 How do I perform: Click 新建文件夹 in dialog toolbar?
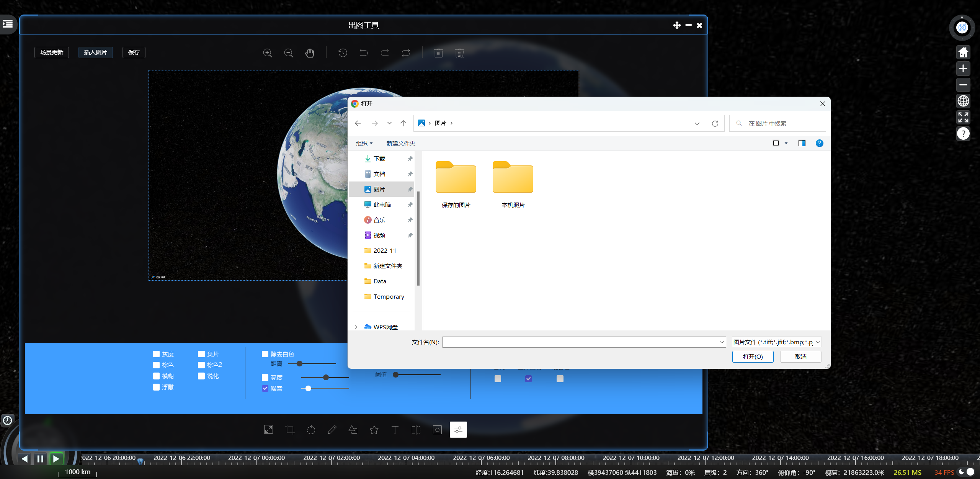(x=400, y=143)
